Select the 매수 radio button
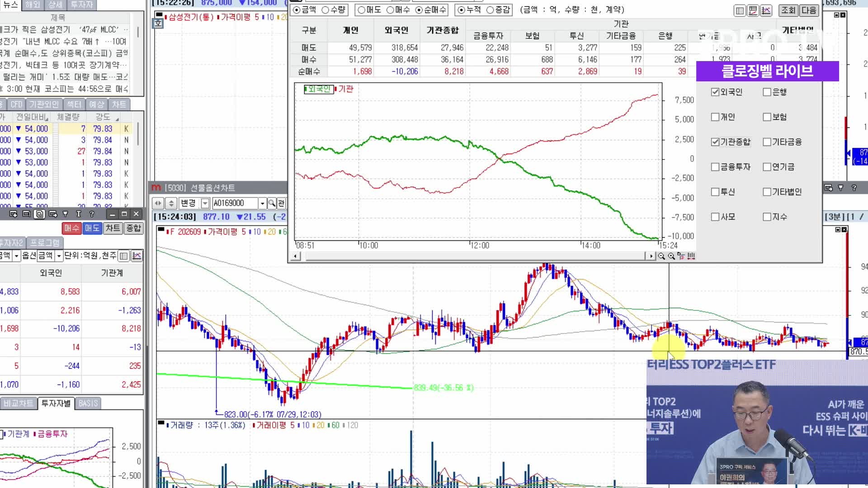Screen dimensions: 868x488 click(390, 10)
